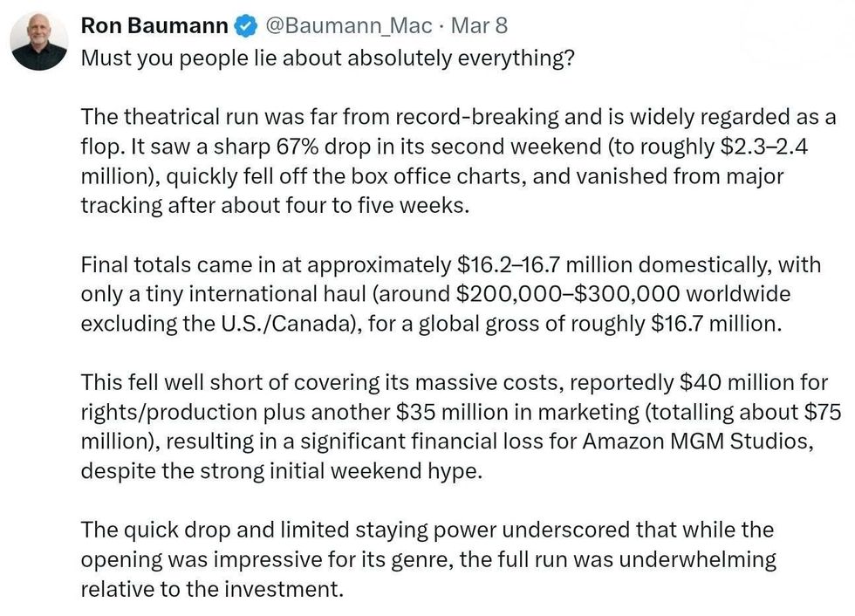Screen dimensions: 855x616
Task: Open the @Baumann_Mac handle link
Action: (x=347, y=26)
